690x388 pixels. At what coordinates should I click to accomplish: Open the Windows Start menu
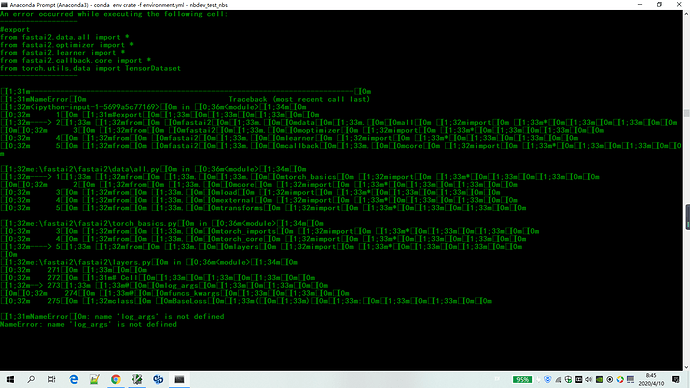coord(10,379)
